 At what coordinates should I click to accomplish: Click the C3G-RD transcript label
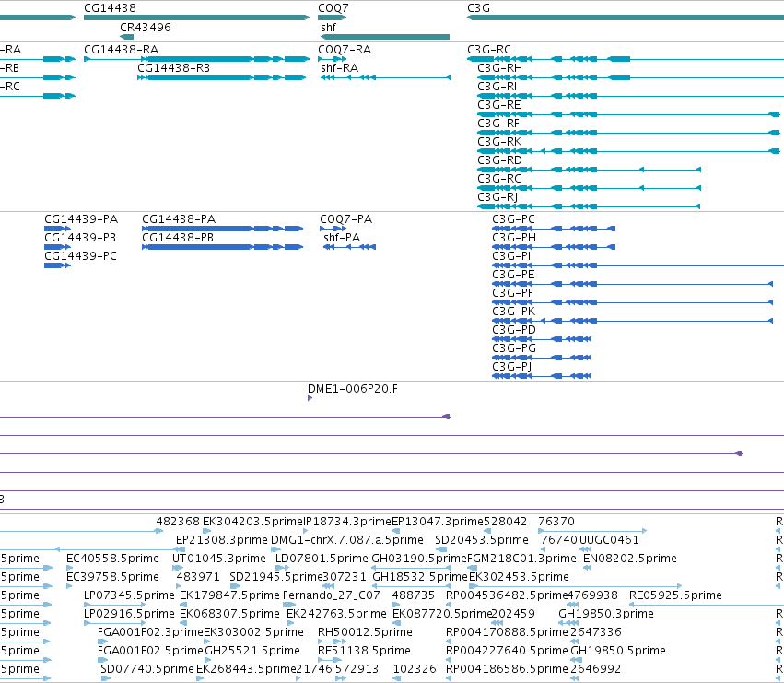[499, 160]
